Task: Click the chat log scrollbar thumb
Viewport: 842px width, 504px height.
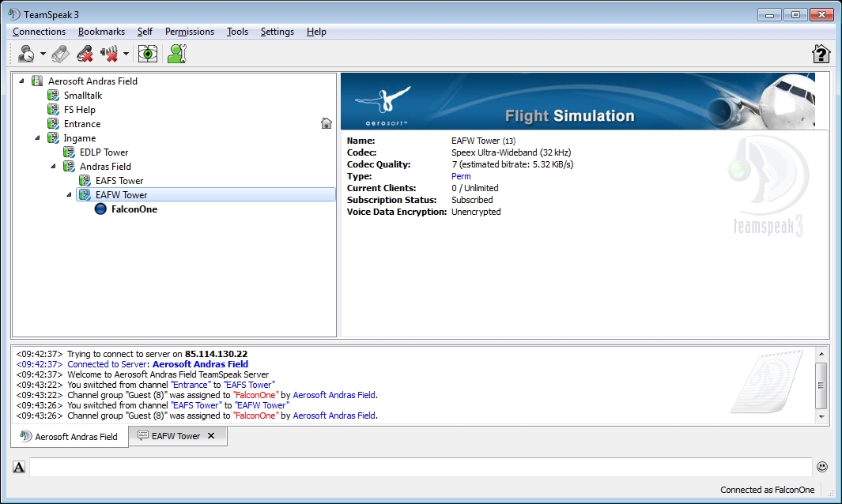Action: pos(821,385)
